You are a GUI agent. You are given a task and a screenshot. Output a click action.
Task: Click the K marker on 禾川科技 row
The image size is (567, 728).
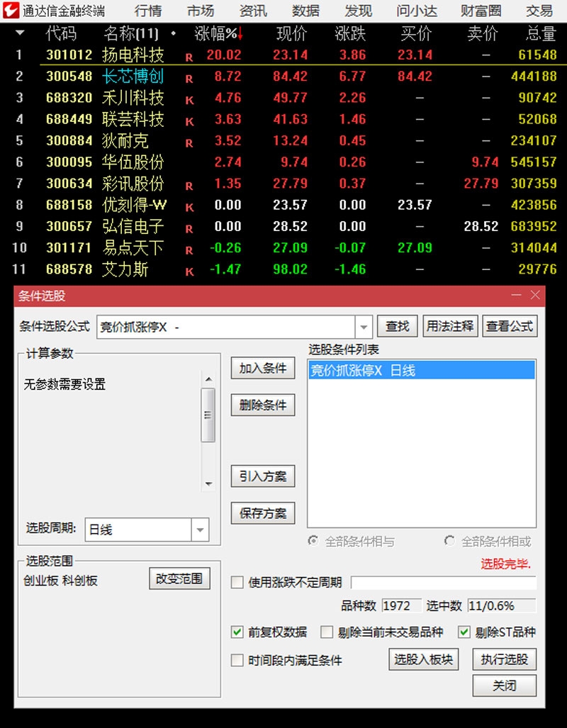[x=189, y=101]
